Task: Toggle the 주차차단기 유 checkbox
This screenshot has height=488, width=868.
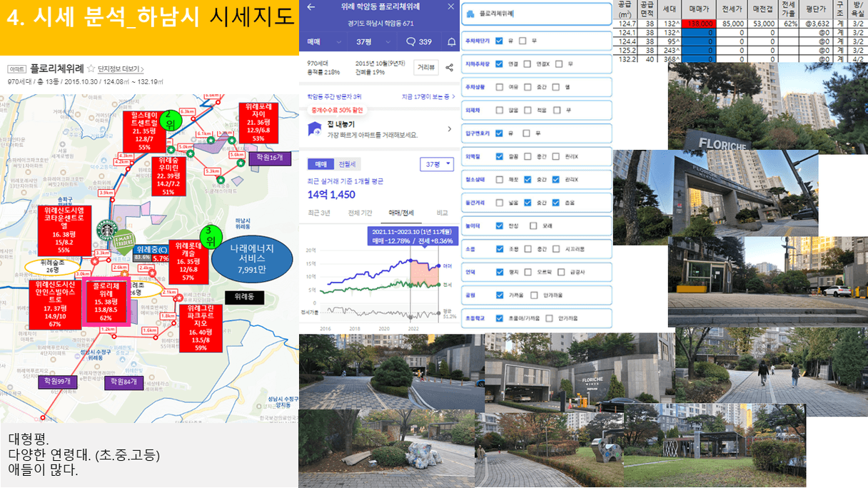Action: coord(499,41)
